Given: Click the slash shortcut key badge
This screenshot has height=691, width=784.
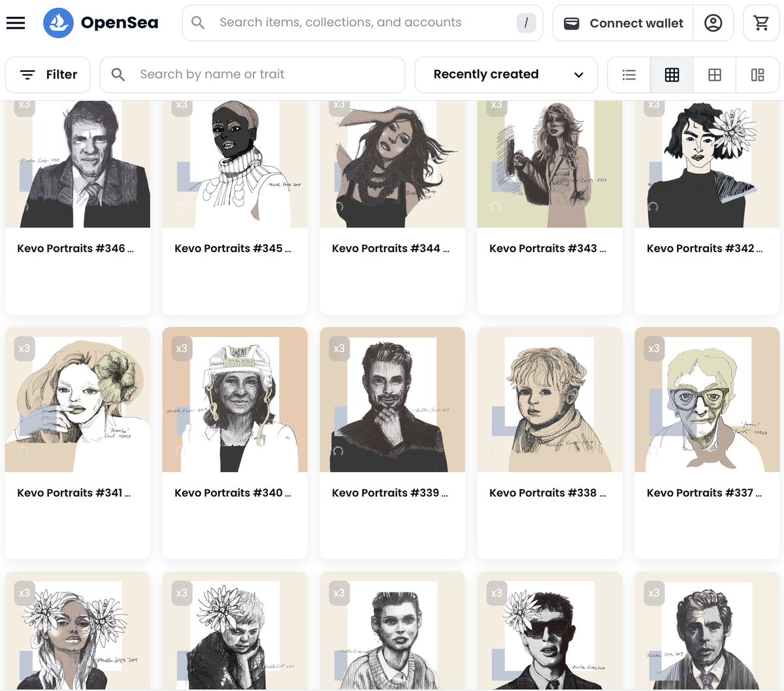Looking at the screenshot, I should point(526,23).
